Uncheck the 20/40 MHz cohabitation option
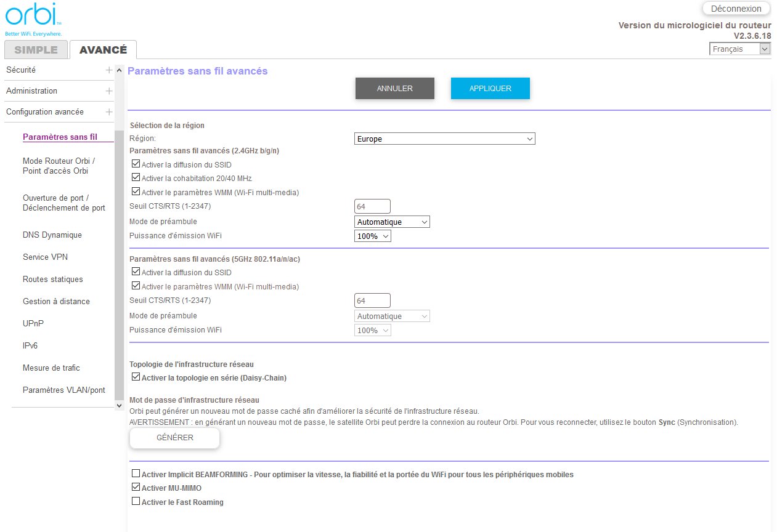The image size is (777, 532). coord(136,178)
